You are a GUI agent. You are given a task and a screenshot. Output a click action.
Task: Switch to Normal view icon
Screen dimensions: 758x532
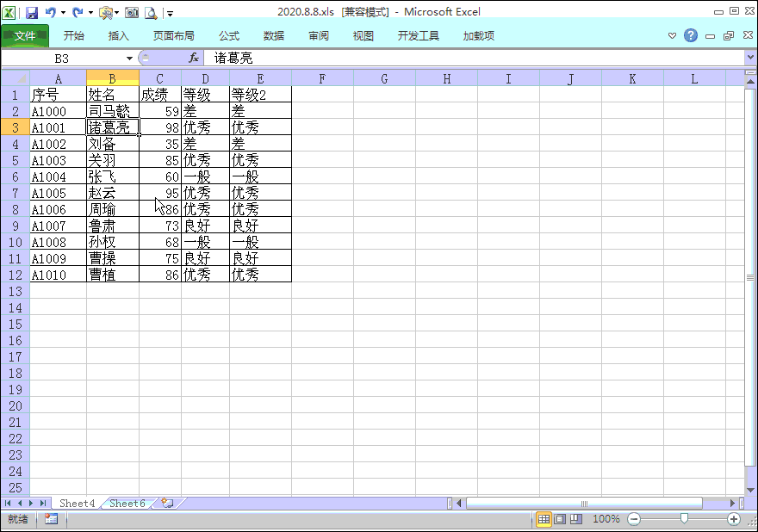coord(544,519)
